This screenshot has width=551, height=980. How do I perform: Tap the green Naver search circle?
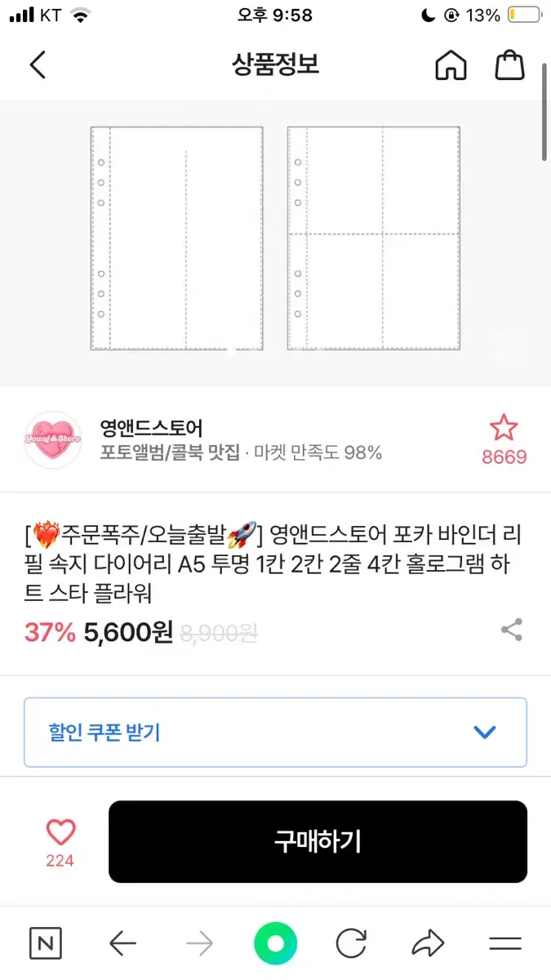click(x=275, y=944)
